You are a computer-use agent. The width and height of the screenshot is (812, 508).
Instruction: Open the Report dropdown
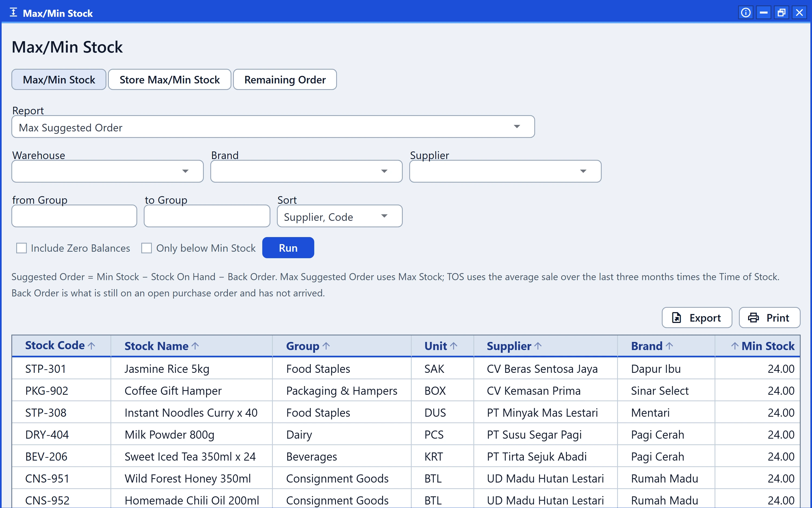point(273,127)
